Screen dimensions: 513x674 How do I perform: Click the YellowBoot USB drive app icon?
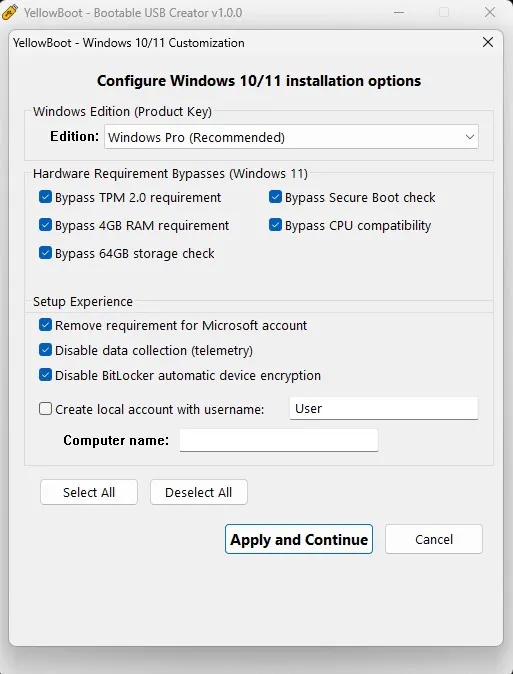point(9,12)
